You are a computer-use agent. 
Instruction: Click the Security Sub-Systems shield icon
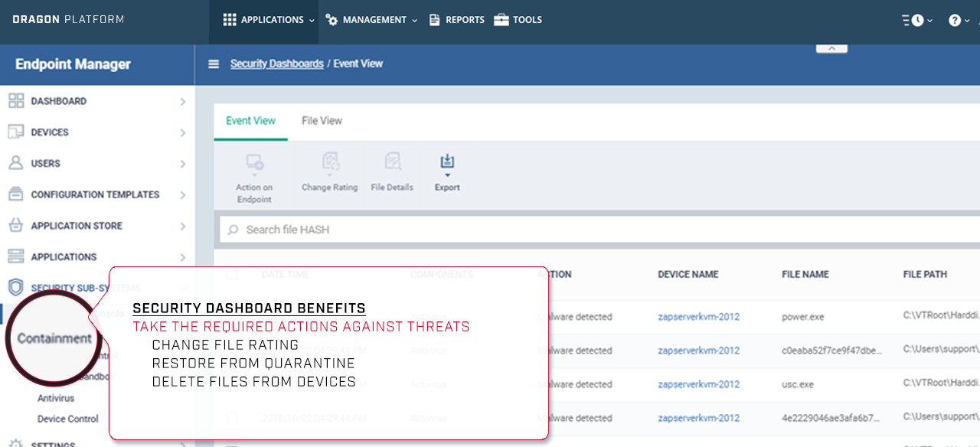coord(15,288)
